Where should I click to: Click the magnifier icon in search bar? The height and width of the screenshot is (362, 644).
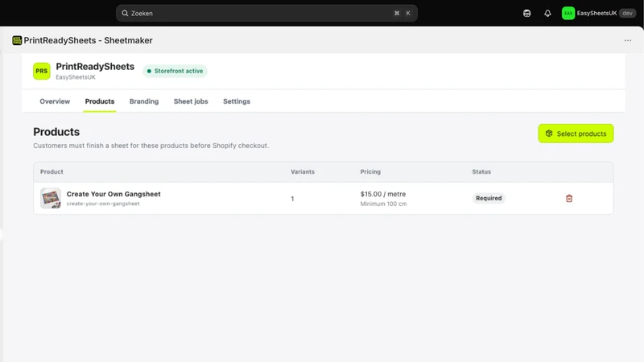[x=125, y=13]
